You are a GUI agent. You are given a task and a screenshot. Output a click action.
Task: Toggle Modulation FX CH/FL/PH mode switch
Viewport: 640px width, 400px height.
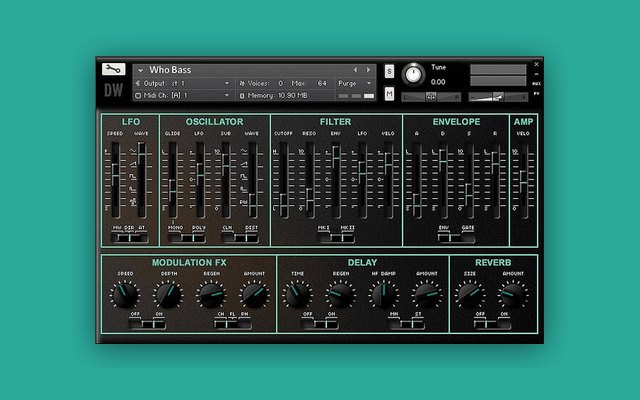click(233, 324)
